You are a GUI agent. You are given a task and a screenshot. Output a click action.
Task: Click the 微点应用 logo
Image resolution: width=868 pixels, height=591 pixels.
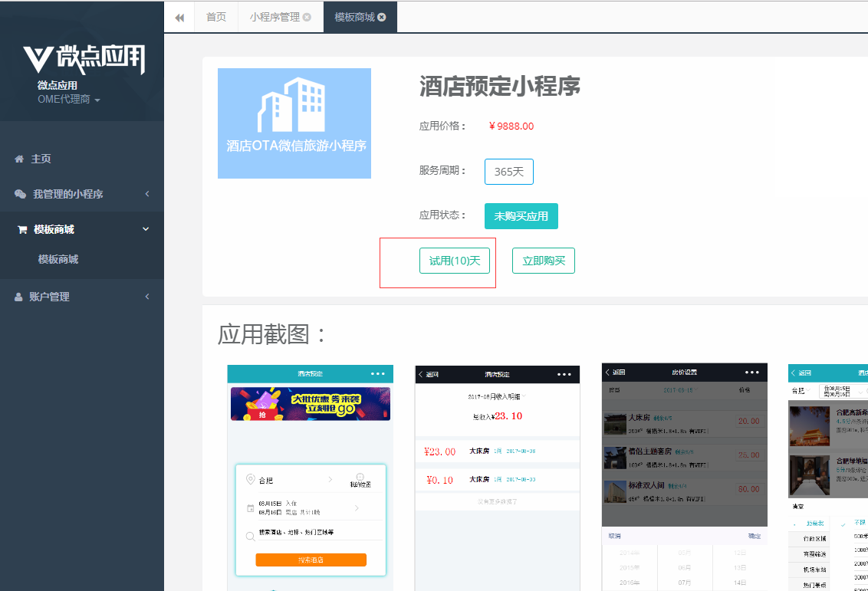click(x=82, y=58)
